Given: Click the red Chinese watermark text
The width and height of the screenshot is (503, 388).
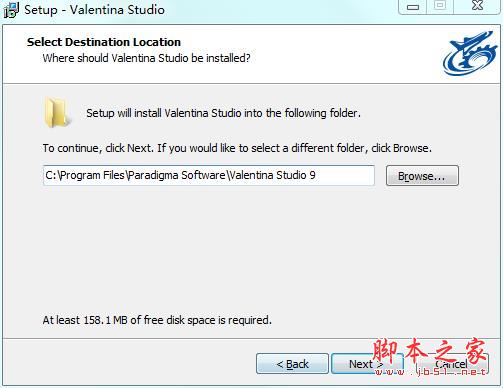Looking at the screenshot, I should pyautogui.click(x=429, y=351).
